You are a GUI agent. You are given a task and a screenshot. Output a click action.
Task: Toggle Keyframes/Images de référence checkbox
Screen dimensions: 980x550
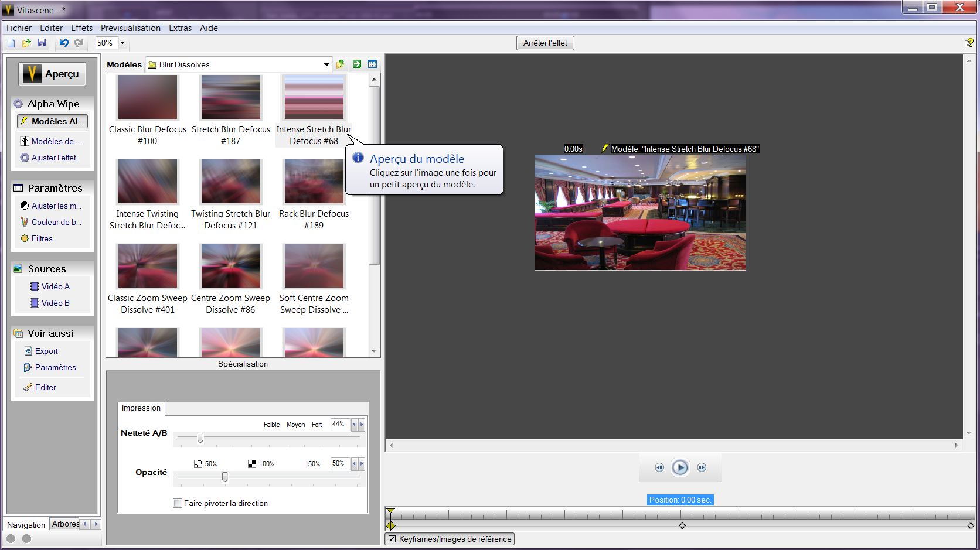[x=392, y=539]
